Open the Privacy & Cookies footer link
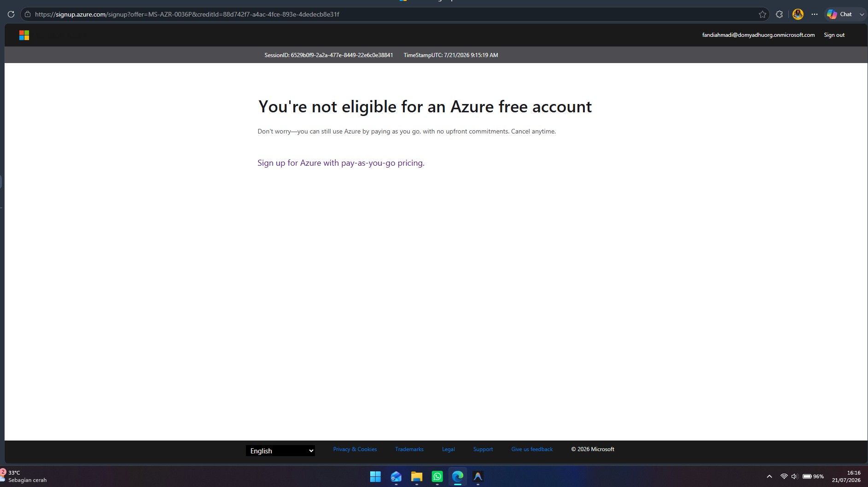The height and width of the screenshot is (487, 868). (x=355, y=449)
